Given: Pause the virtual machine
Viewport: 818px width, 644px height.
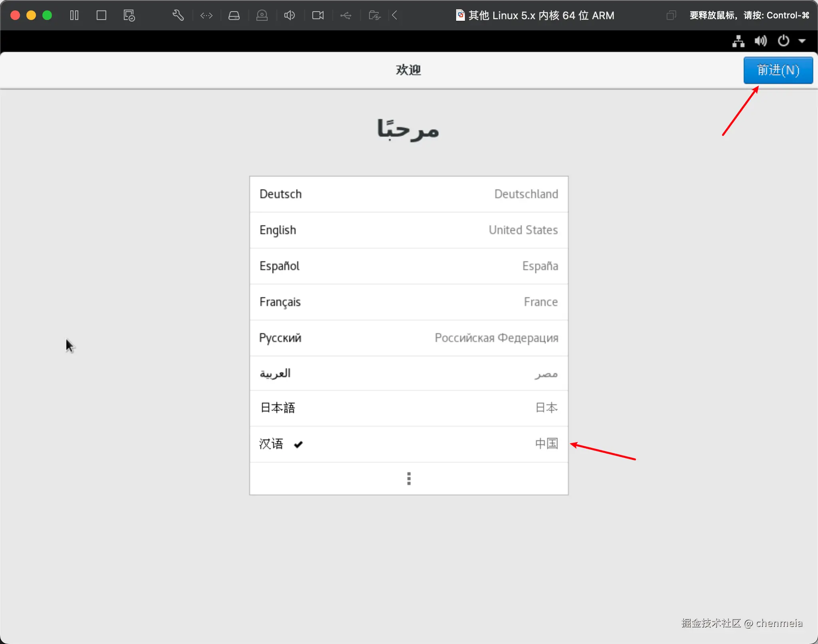Looking at the screenshot, I should point(74,16).
